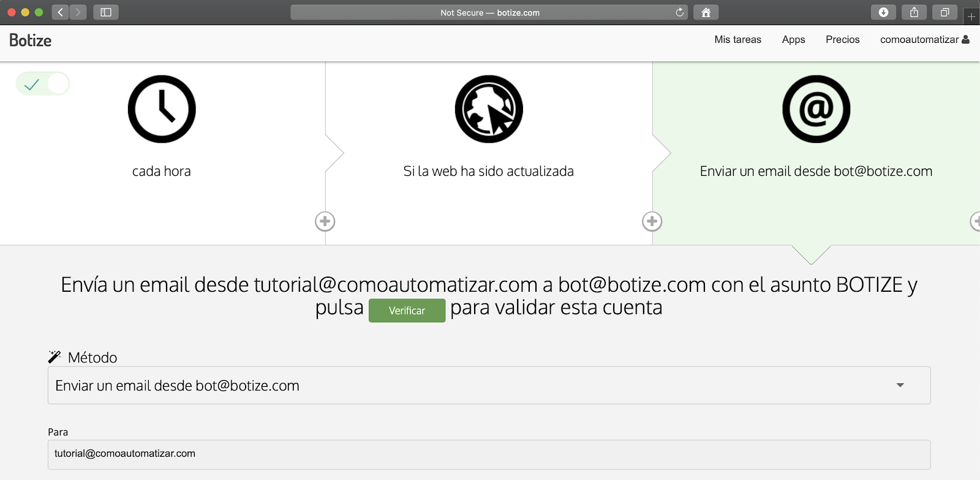Show Safari tab overview

944,12
